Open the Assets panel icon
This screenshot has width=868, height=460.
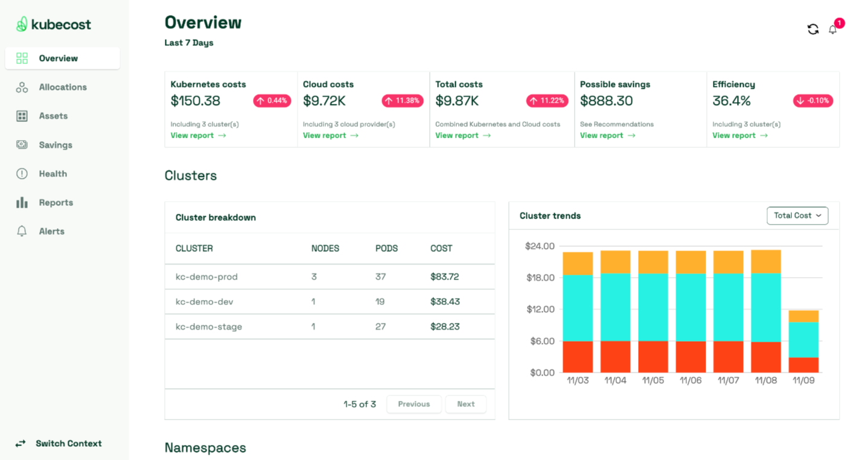click(x=22, y=116)
